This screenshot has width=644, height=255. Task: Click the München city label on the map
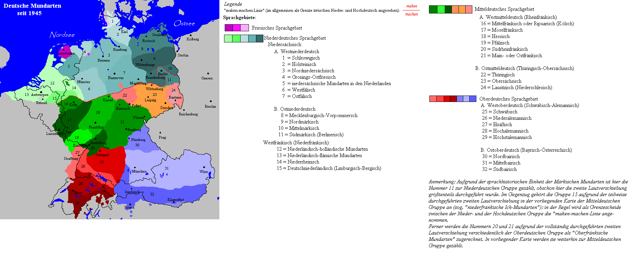click(139, 171)
